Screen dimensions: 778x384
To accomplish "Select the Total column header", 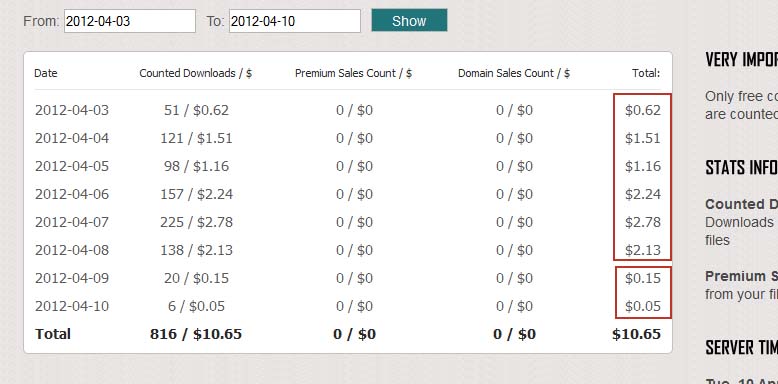I will pos(646,73).
